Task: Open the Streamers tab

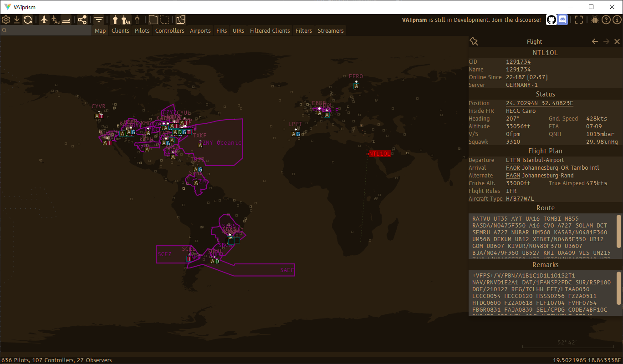Action: 331,30
